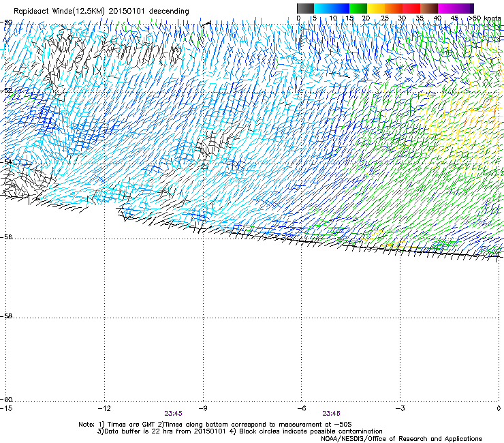Viewport: 504px width, 443px height.
Task: Click the purple time marker near the -6 longitude label
Action: (x=332, y=414)
